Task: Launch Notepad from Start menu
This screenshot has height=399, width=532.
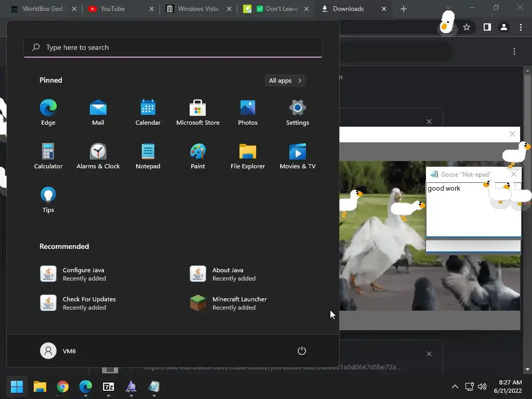Action: click(x=148, y=156)
